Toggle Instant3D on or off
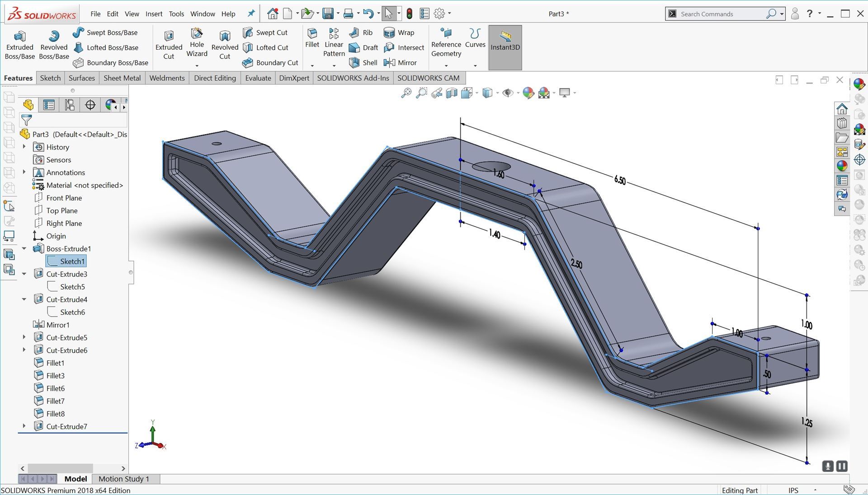868x495 pixels. tap(505, 44)
